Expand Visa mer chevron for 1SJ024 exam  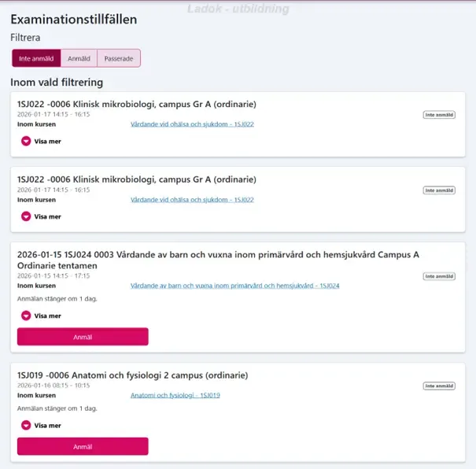pyautogui.click(x=25, y=316)
